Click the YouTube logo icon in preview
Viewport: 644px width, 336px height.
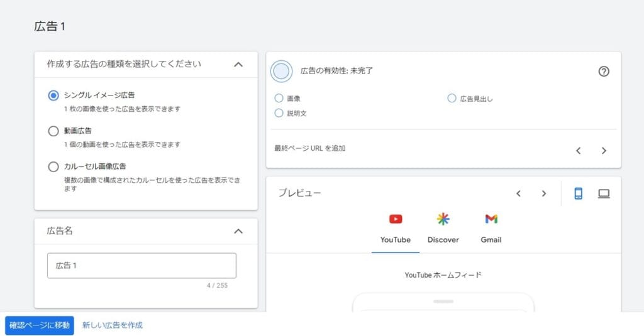[396, 219]
